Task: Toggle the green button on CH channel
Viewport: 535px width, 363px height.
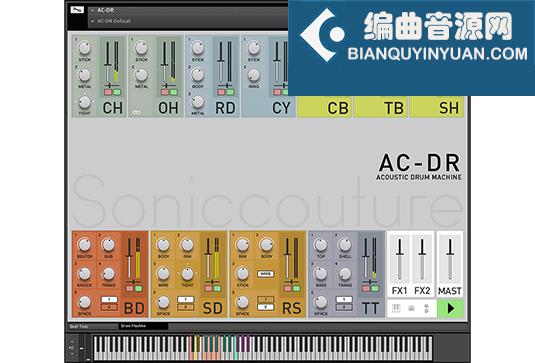Action: point(117,92)
